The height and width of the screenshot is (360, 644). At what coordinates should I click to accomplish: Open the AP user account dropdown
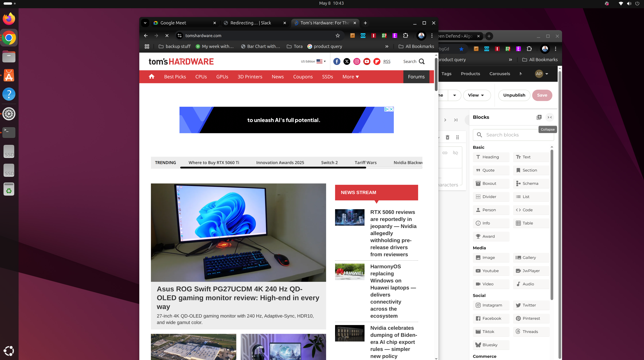(x=541, y=74)
